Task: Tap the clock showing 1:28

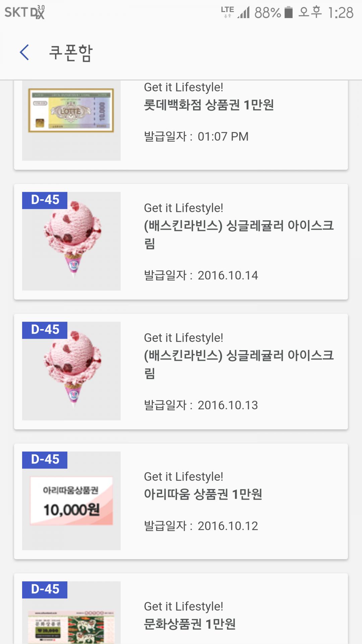Action: click(x=341, y=13)
